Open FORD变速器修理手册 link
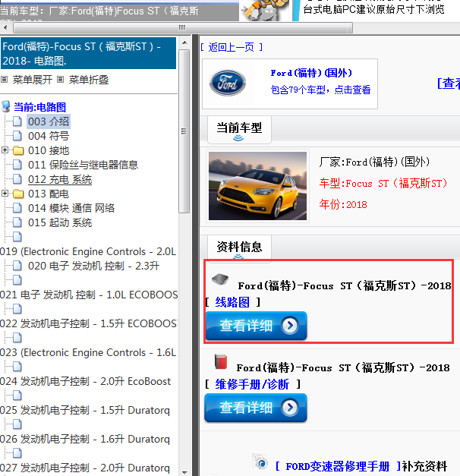The width and height of the screenshot is (460, 476). (338, 466)
